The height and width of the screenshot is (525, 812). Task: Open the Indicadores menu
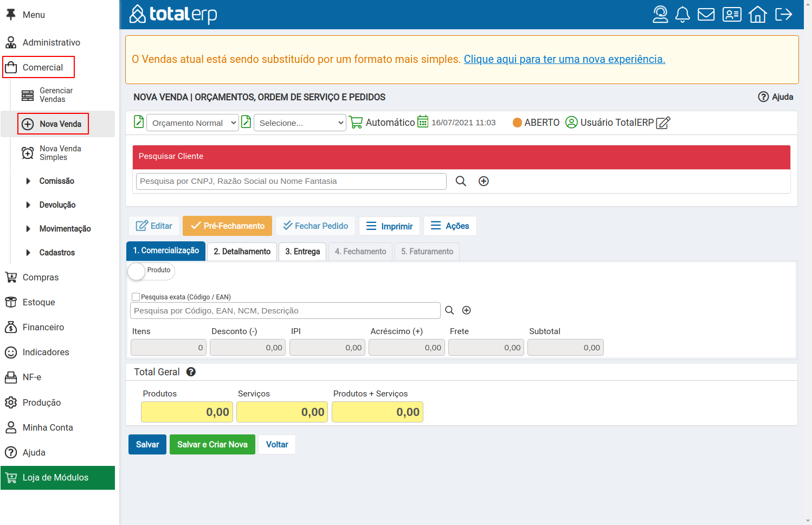[46, 352]
